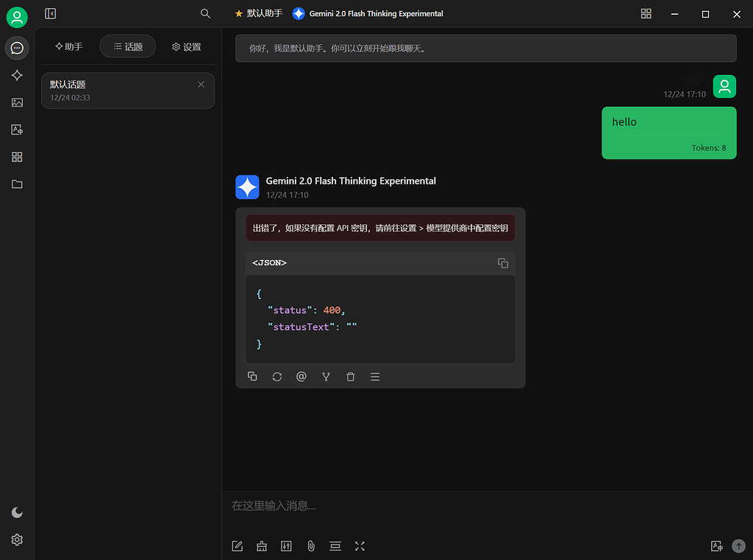Screen dimensions: 753x560
Task: Toggle dark mode moon icon
Action: (x=17, y=512)
